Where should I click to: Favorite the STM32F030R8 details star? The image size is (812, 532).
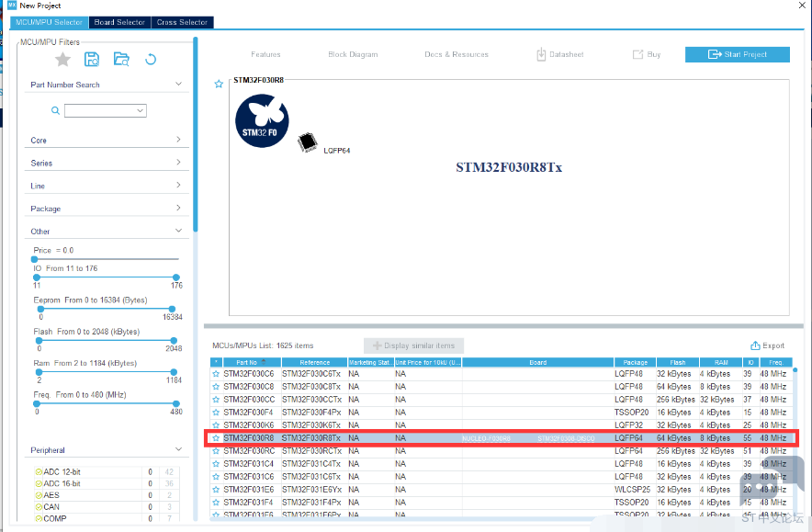pyautogui.click(x=219, y=84)
